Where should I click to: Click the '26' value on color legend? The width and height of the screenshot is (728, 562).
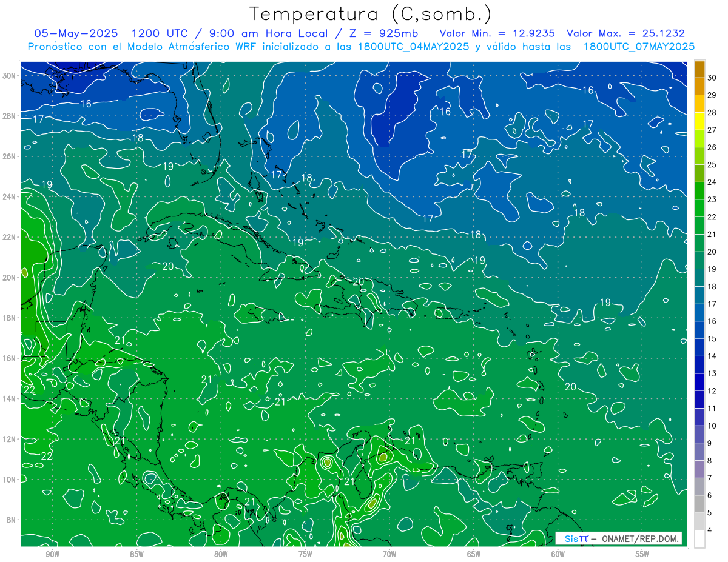click(x=712, y=147)
